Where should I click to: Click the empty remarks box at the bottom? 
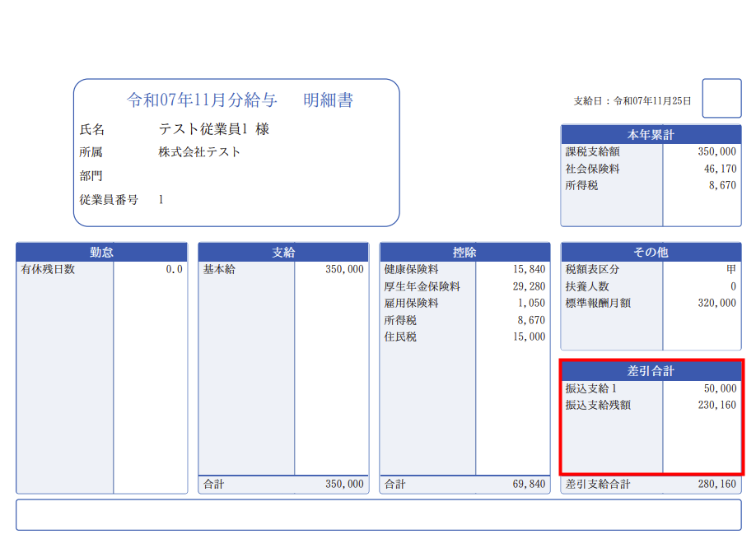point(378,514)
